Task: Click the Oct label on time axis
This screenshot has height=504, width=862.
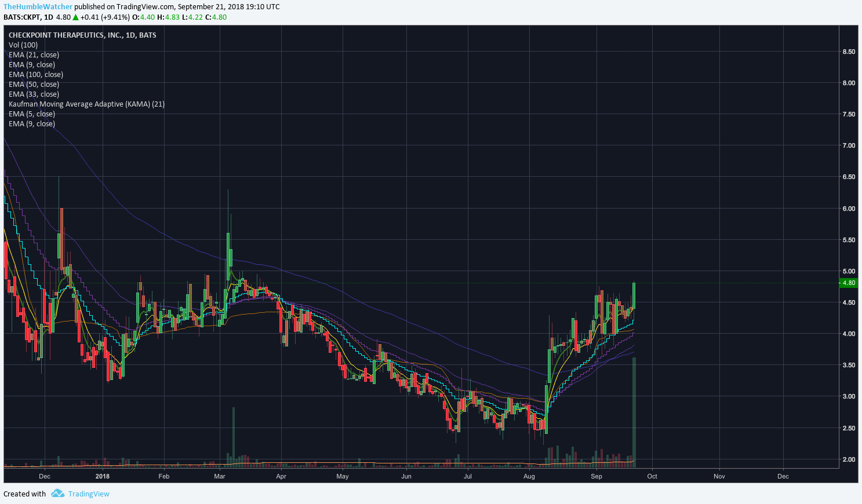Action: [652, 476]
